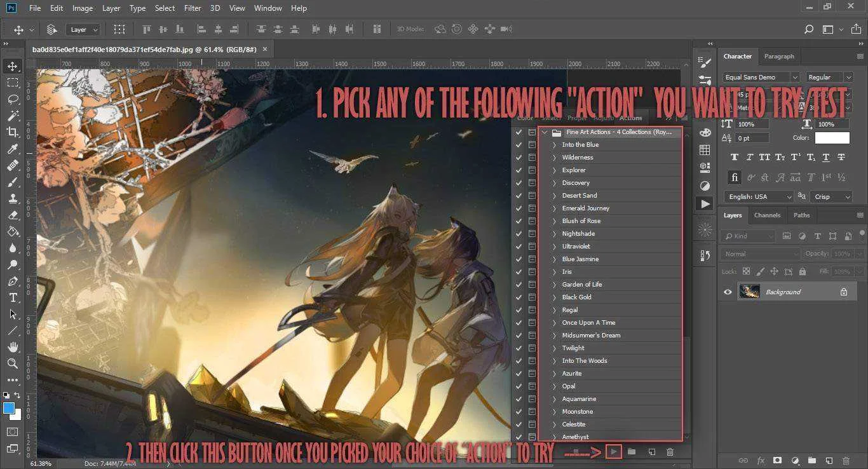The image size is (868, 469).
Task: Select the Spot Healing Brush tool
Action: pyautogui.click(x=12, y=165)
